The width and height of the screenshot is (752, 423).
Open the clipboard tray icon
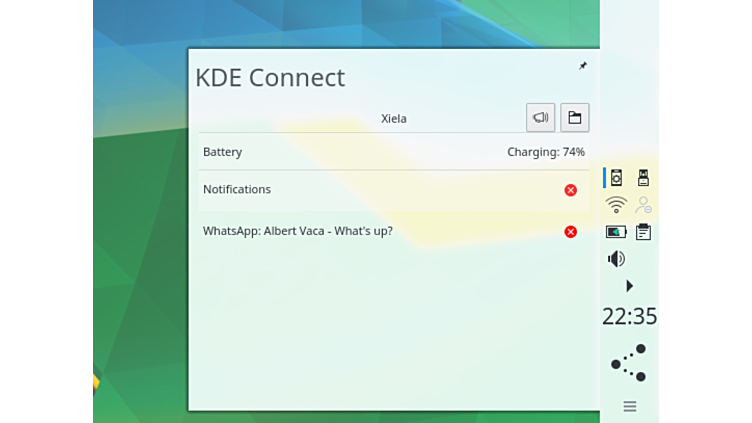tap(643, 232)
